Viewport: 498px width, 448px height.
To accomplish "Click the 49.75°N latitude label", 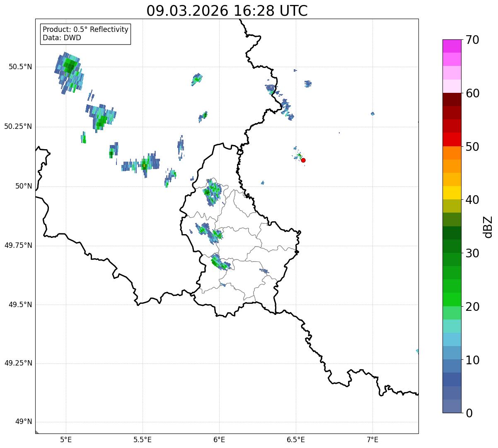I will pos(18,245).
